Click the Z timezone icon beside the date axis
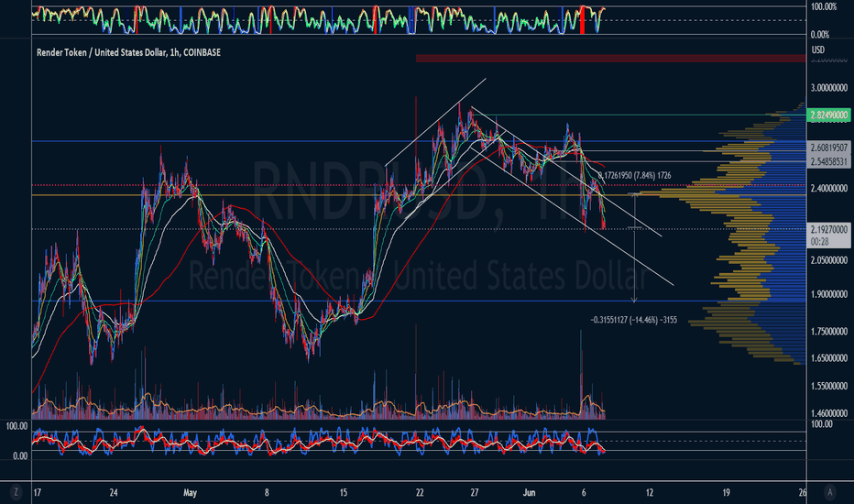This screenshot has width=854, height=504. pos(16,493)
